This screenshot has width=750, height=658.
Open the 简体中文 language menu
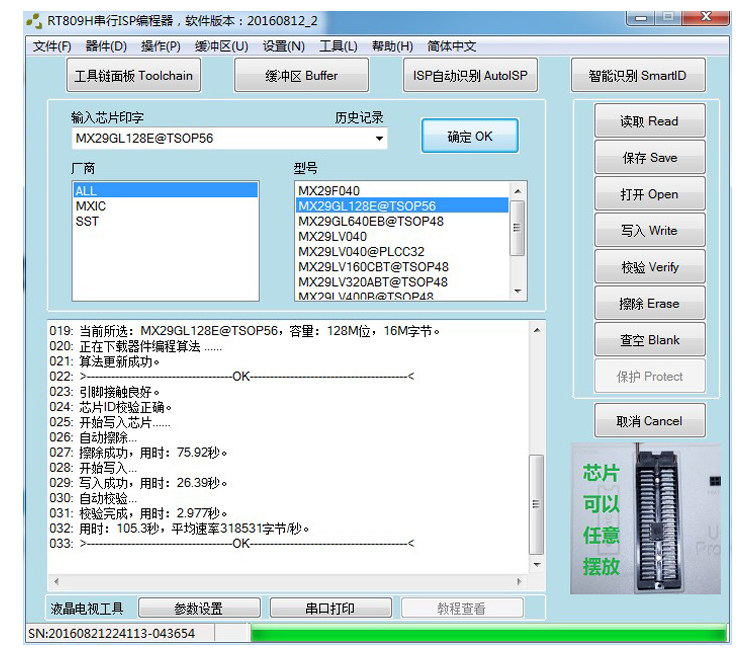(452, 46)
